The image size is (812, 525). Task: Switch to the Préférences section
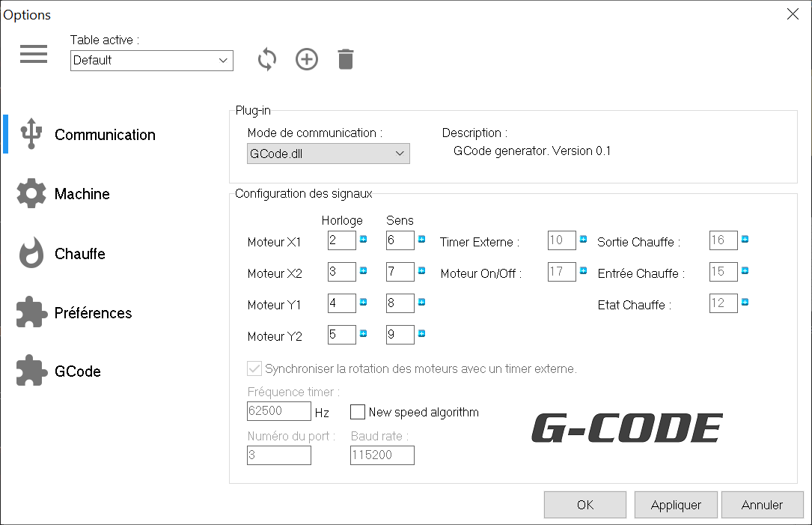click(93, 313)
